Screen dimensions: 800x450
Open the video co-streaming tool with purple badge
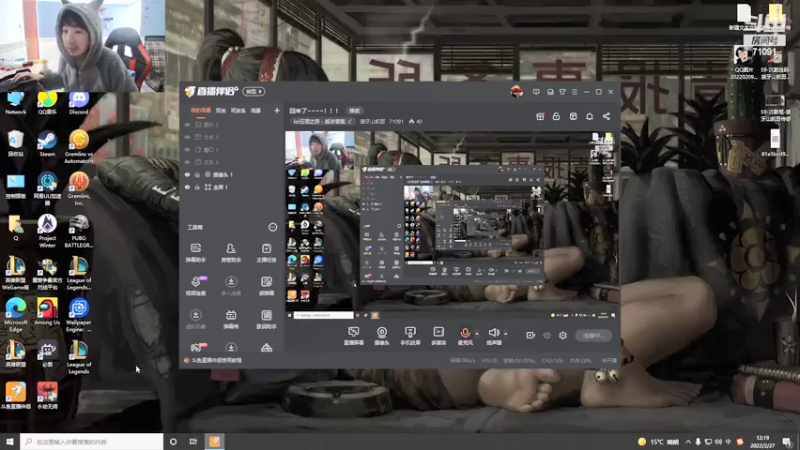[195, 286]
